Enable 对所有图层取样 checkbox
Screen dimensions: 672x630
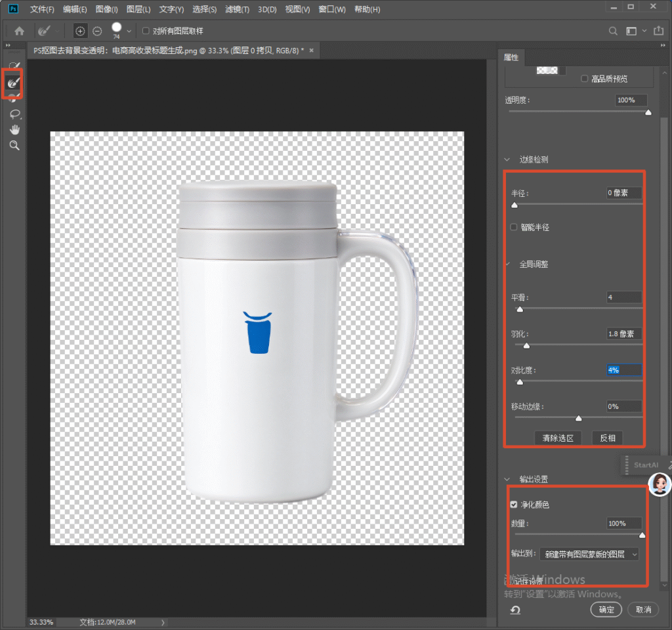point(146,31)
